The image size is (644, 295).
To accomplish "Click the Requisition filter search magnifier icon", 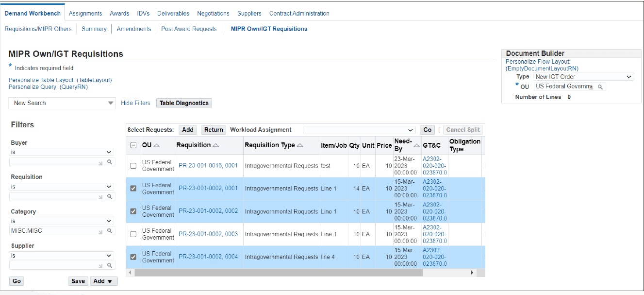I will pyautogui.click(x=110, y=196).
